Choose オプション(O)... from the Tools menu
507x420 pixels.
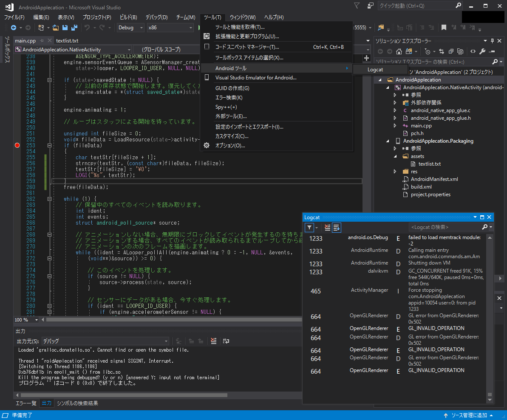[x=230, y=146]
